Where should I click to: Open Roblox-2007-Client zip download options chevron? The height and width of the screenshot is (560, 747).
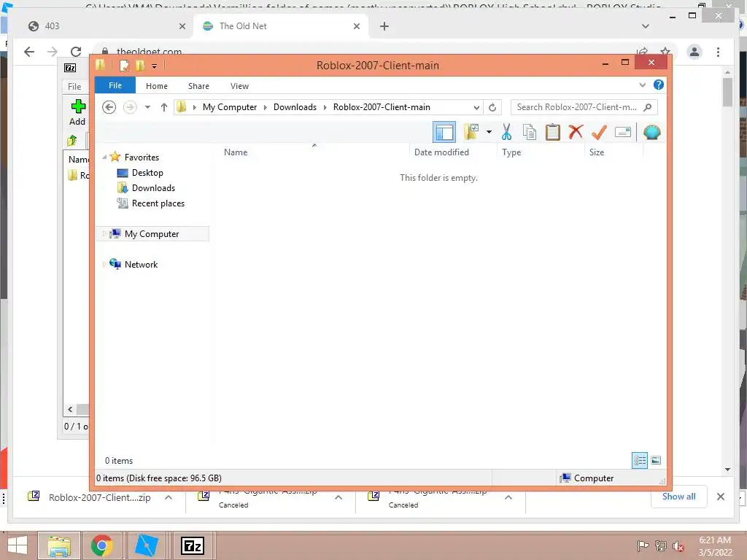pos(169,497)
